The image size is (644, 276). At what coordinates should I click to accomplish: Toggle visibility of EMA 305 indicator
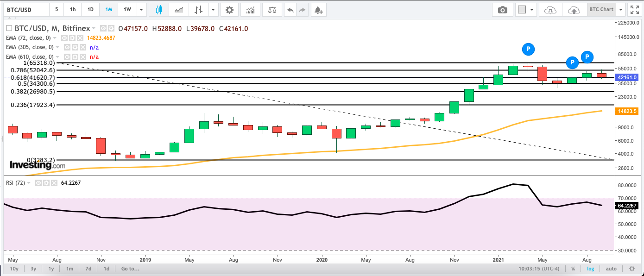67,47
